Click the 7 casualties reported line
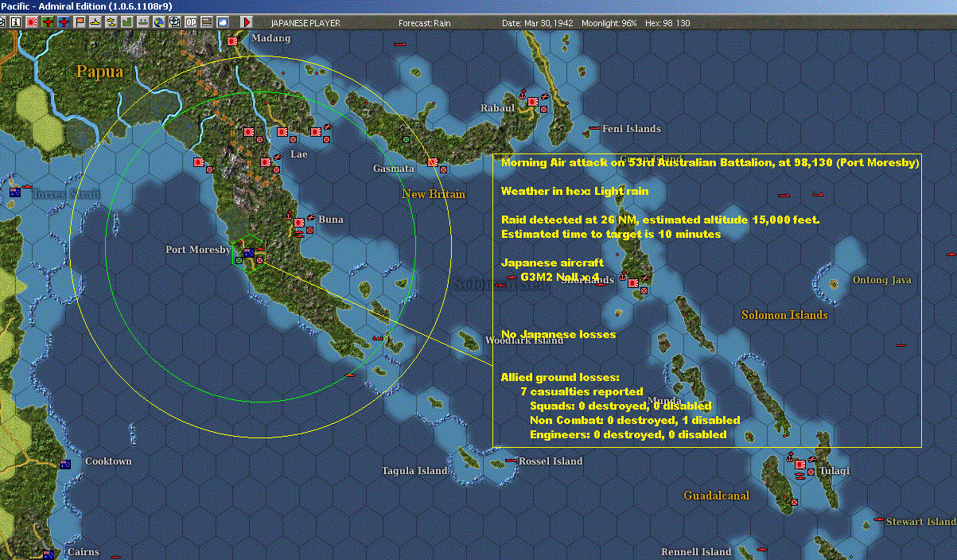 582,391
